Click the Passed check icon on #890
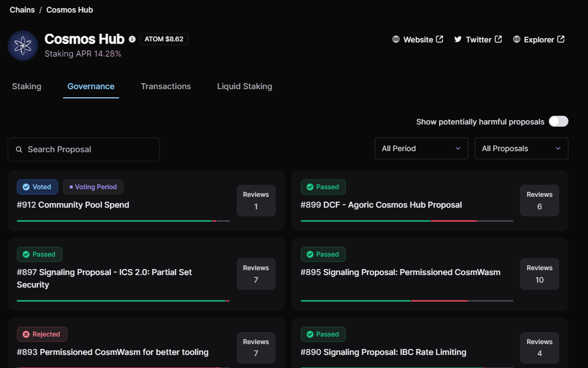588x368 pixels. click(x=310, y=334)
